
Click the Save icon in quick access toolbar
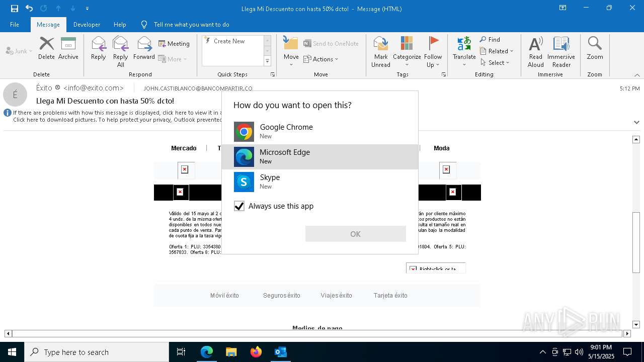click(x=15, y=9)
